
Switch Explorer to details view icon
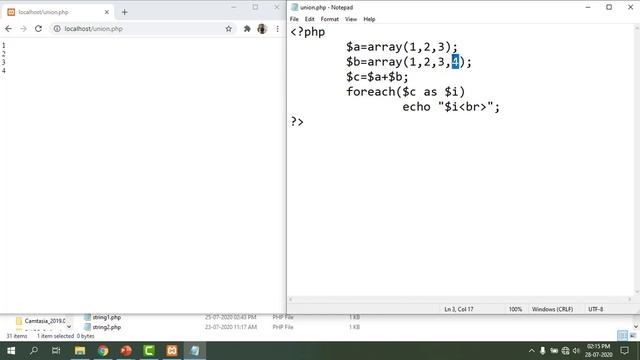tap(622, 336)
